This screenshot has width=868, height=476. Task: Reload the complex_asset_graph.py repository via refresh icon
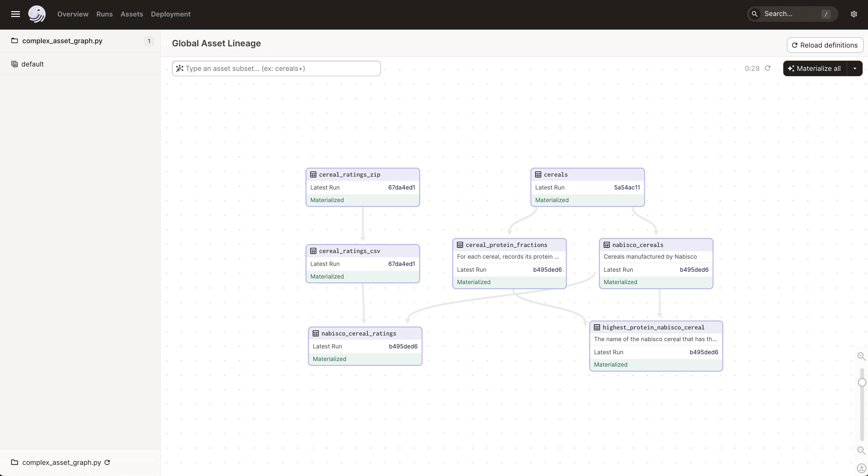click(107, 462)
